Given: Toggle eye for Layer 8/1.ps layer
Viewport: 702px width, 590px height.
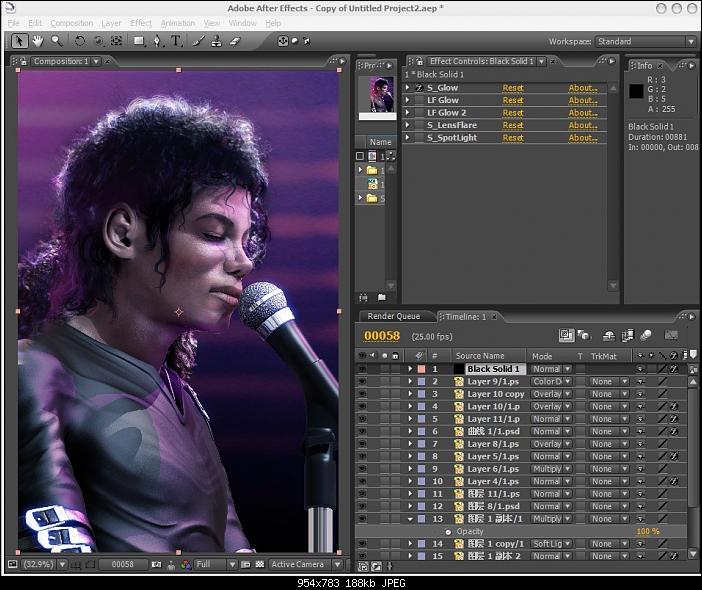Looking at the screenshot, I should pos(362,444).
